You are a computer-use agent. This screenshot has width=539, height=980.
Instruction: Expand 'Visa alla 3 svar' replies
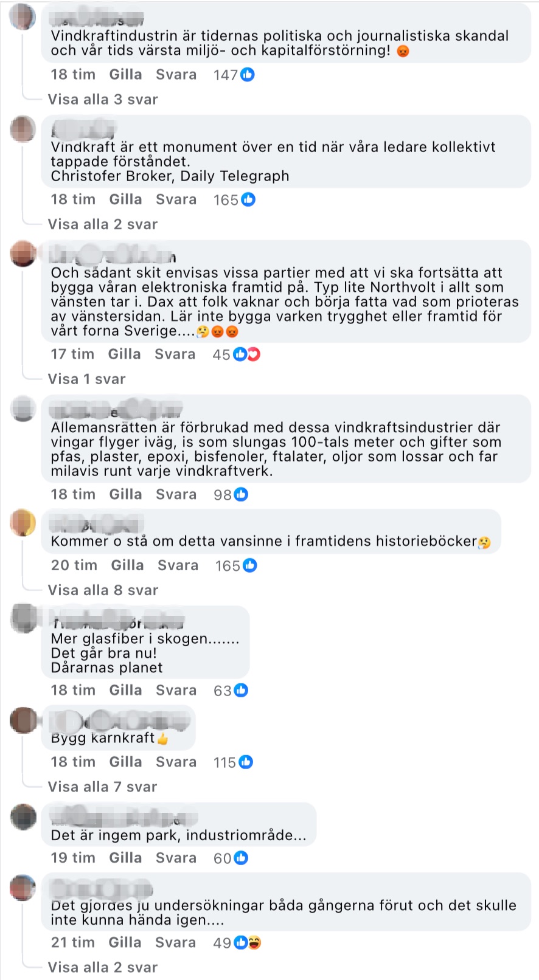point(103,100)
